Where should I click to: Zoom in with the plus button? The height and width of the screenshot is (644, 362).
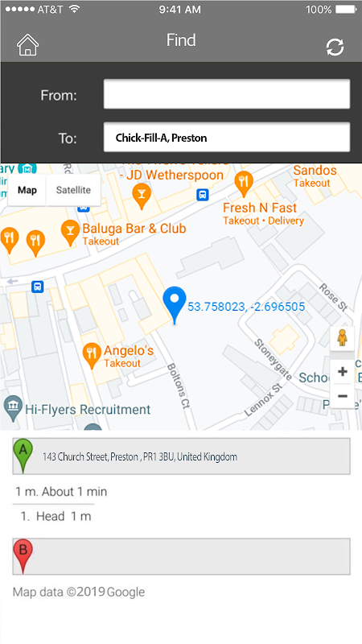(x=343, y=372)
